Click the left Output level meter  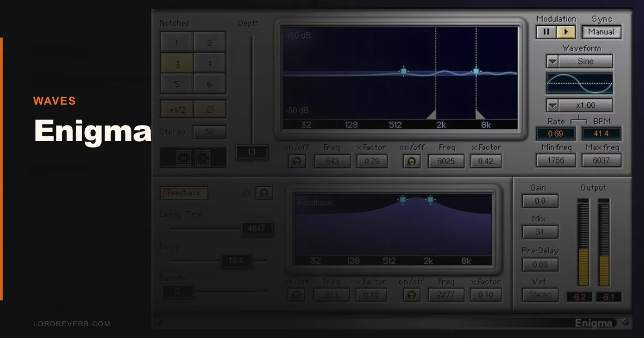pyautogui.click(x=583, y=243)
